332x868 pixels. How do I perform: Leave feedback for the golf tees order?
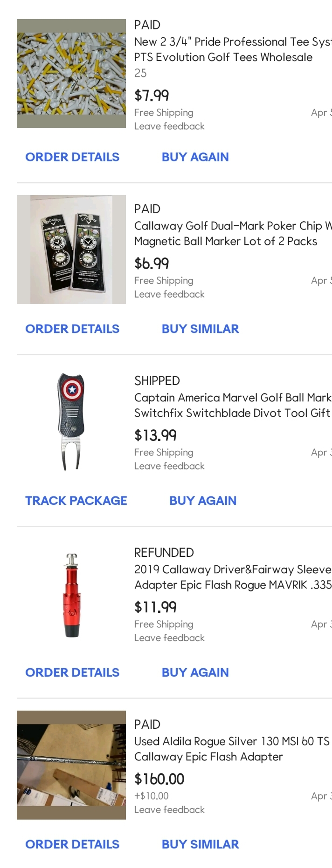coord(169,126)
